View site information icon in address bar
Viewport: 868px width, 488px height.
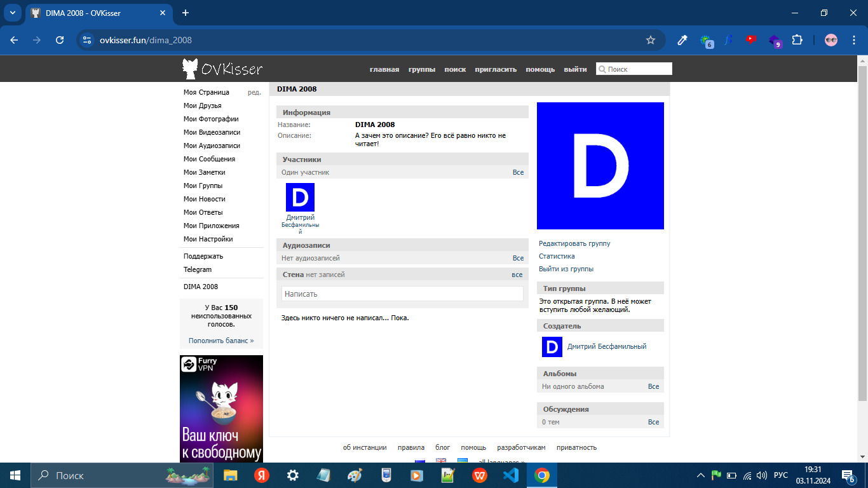click(88, 40)
